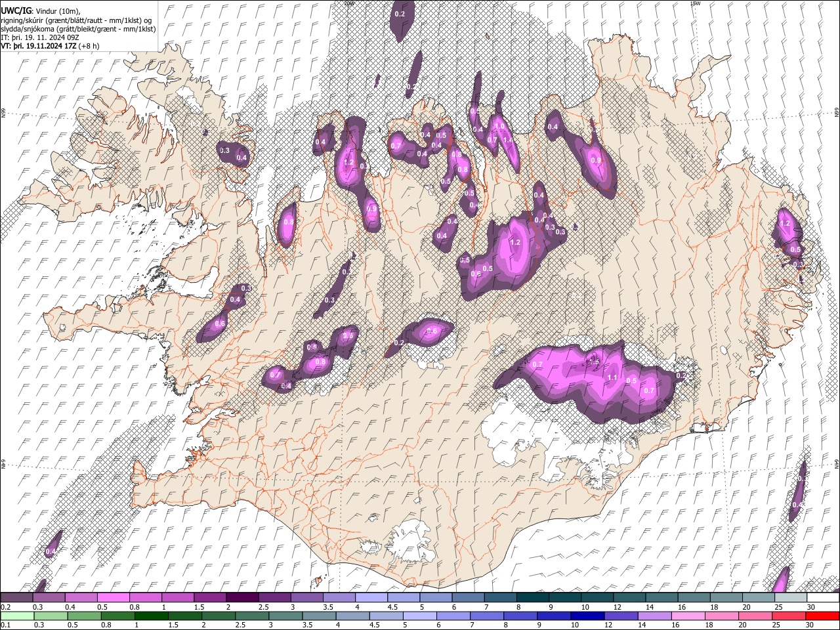Click the 'slydda/snjókoma' legend description line
840x630 pixels.
[x=78, y=29]
